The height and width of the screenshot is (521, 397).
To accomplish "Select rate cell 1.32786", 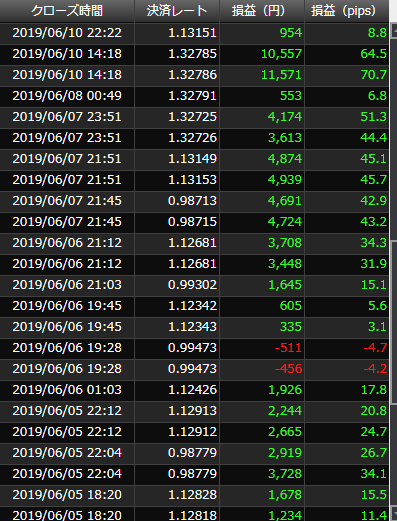I will [177, 75].
